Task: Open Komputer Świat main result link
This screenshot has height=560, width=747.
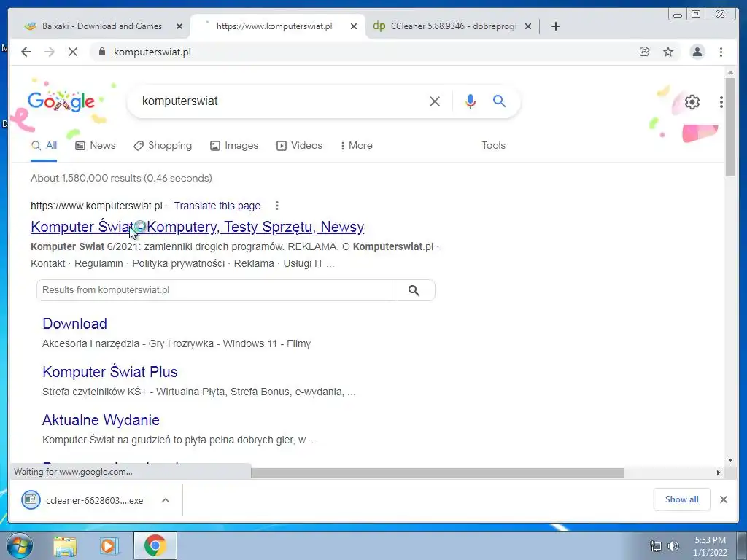Action: (x=197, y=227)
